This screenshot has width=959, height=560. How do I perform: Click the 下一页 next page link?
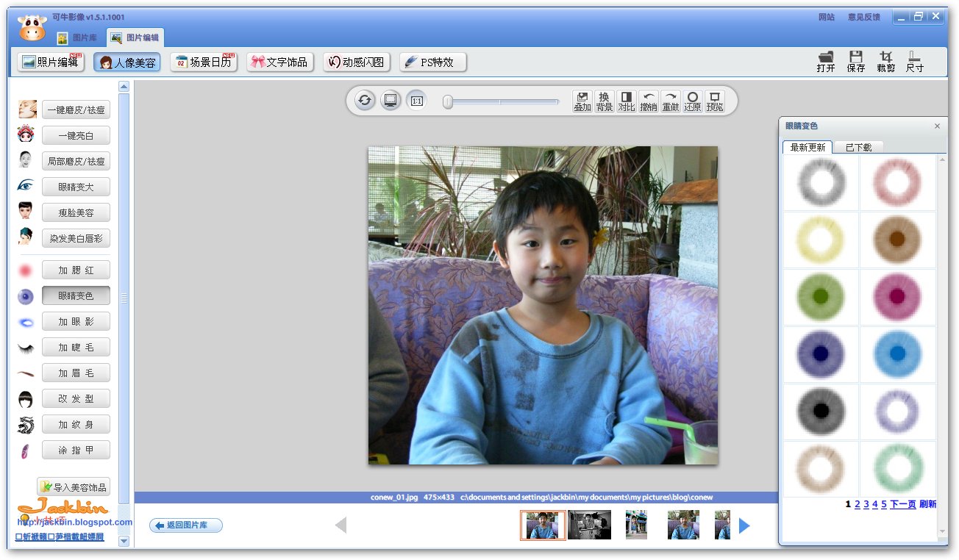[903, 504]
